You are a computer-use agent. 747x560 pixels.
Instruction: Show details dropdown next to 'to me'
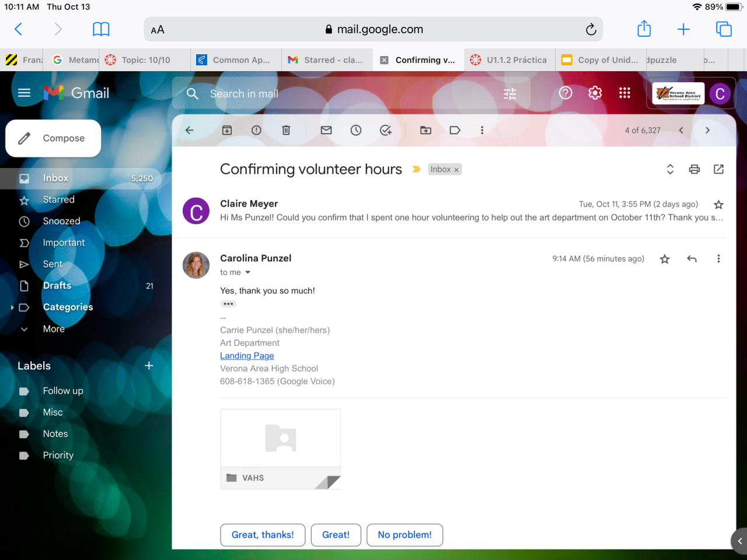(247, 272)
